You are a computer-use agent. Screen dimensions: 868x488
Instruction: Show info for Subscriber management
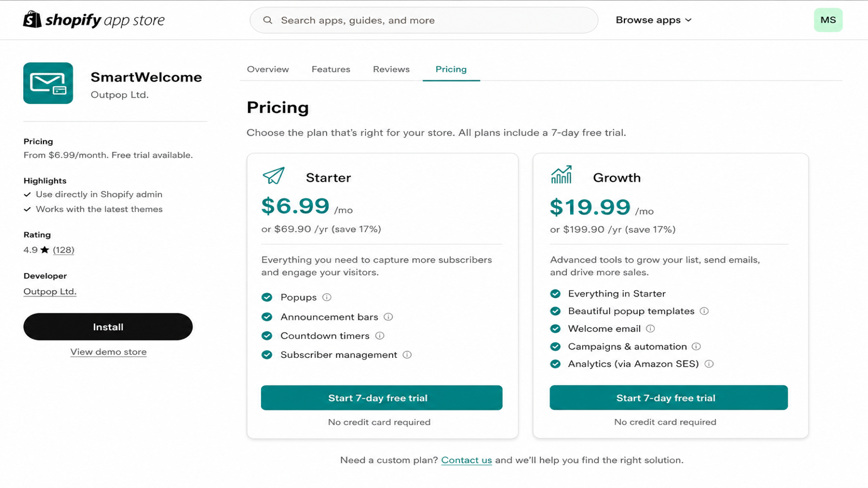pos(407,355)
